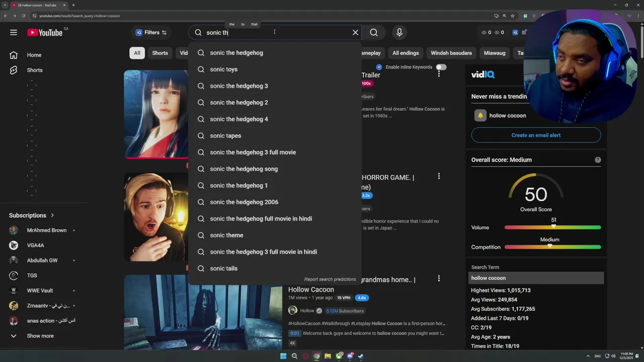
Task: Click the help icon beside Overall score
Action: point(598,160)
